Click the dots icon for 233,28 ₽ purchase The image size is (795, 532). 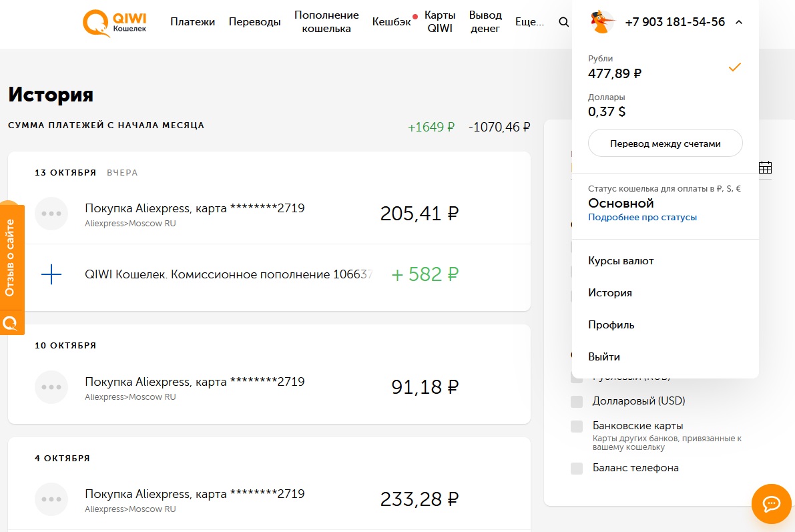tap(51, 499)
